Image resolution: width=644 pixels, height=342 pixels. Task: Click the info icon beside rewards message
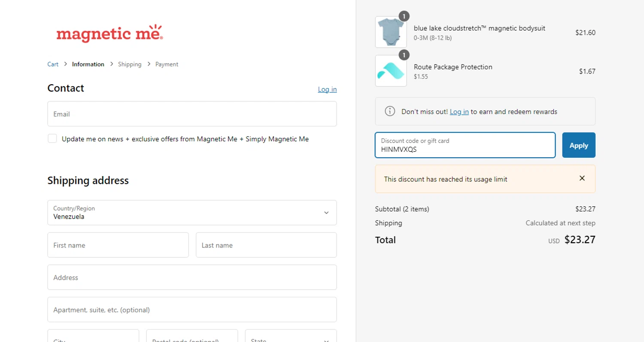tap(390, 111)
